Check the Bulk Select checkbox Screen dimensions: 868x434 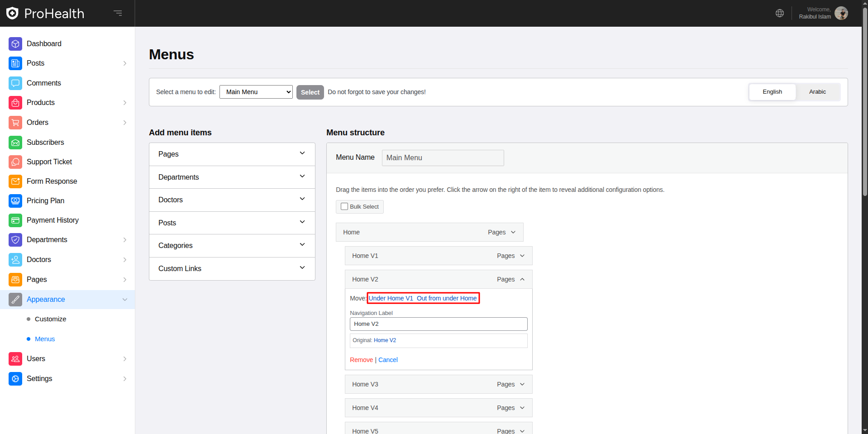click(x=344, y=206)
